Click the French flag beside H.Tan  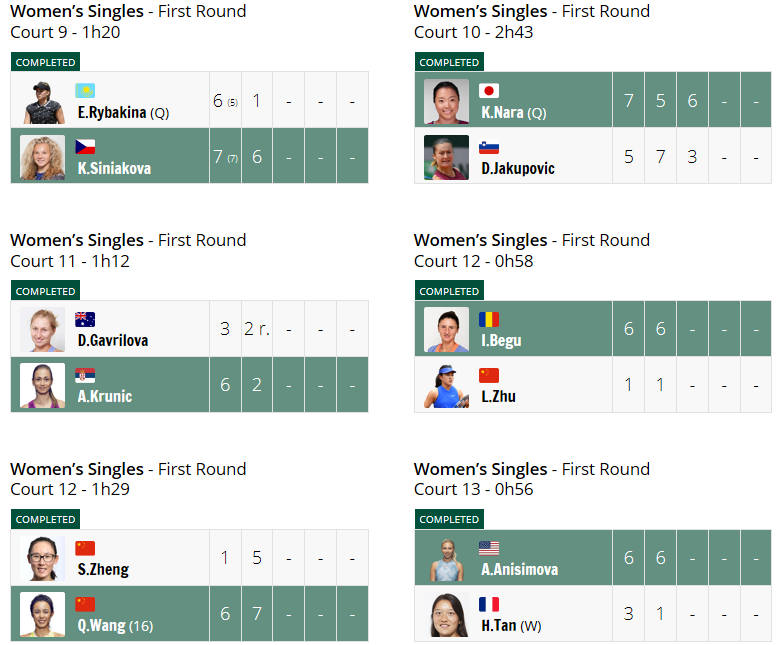pos(489,604)
